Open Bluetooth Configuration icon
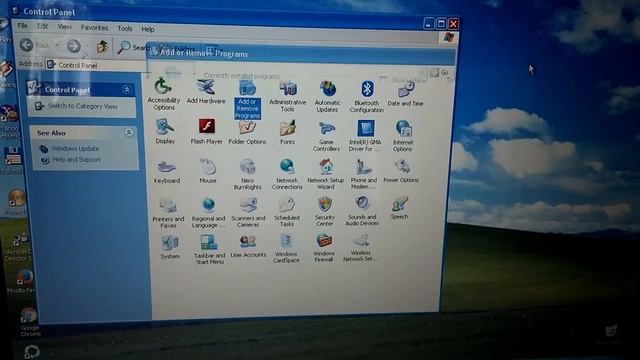This screenshot has width=640, height=360. click(367, 97)
